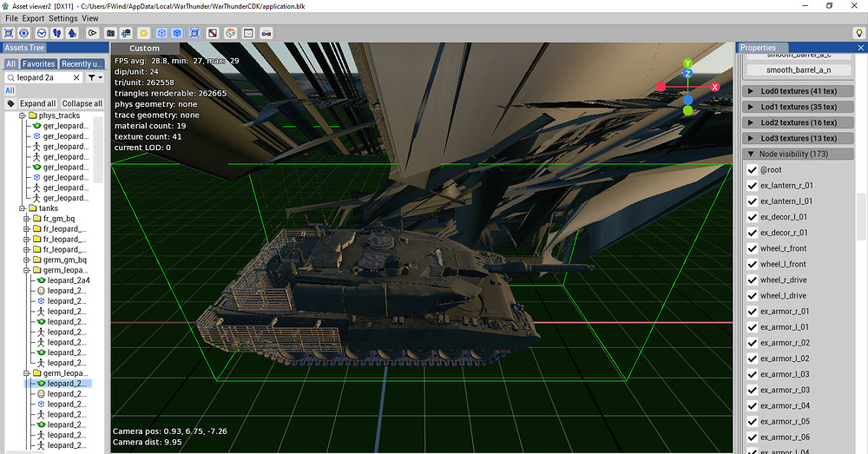Image resolution: width=868 pixels, height=454 pixels.
Task: Click the blue footprints toolbar icon
Action: [56, 33]
